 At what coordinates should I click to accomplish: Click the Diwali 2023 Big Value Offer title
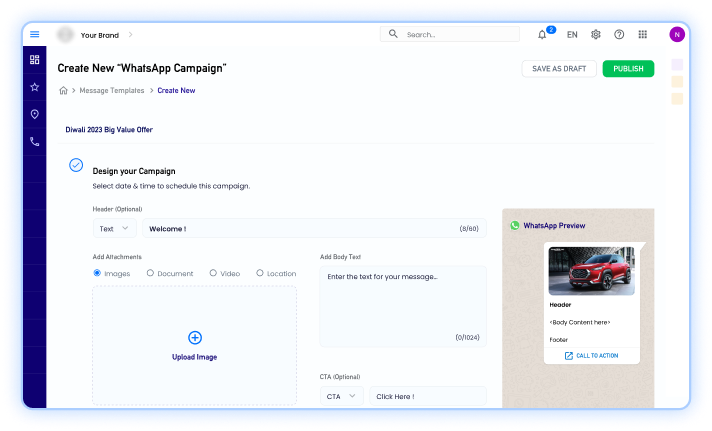coord(109,129)
